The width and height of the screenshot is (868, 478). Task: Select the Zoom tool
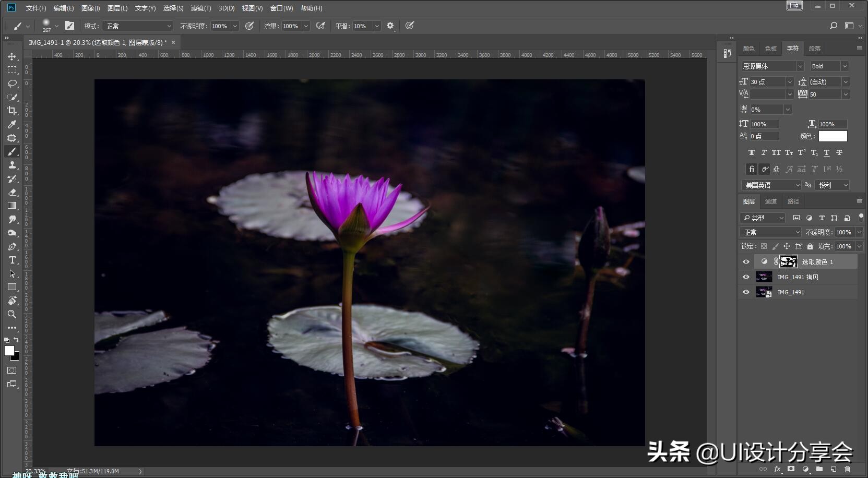coord(12,314)
